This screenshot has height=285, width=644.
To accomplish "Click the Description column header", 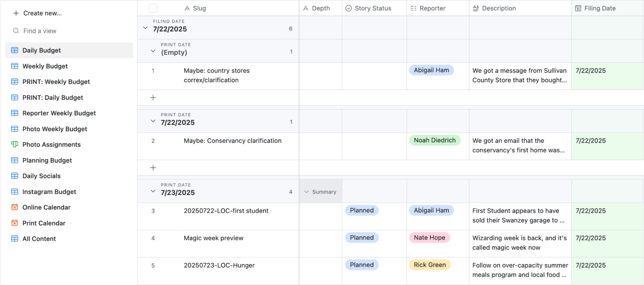I will click(520, 8).
